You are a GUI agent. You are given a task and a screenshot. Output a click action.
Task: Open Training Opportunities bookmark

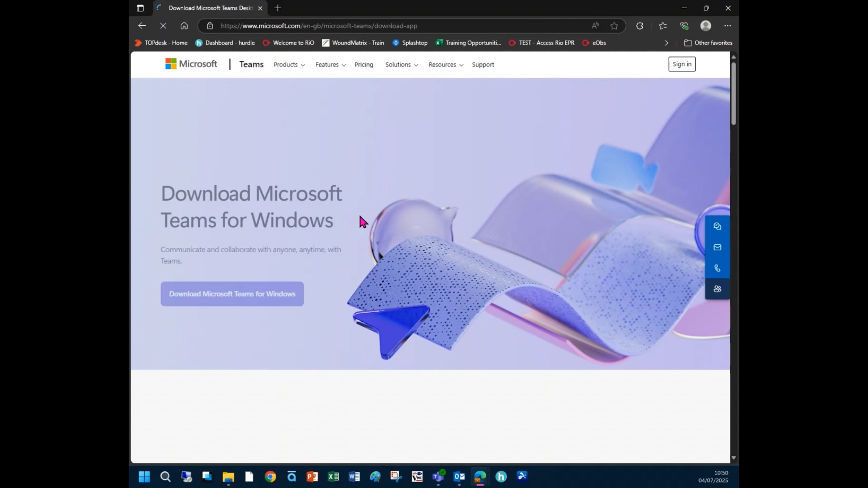click(x=468, y=43)
